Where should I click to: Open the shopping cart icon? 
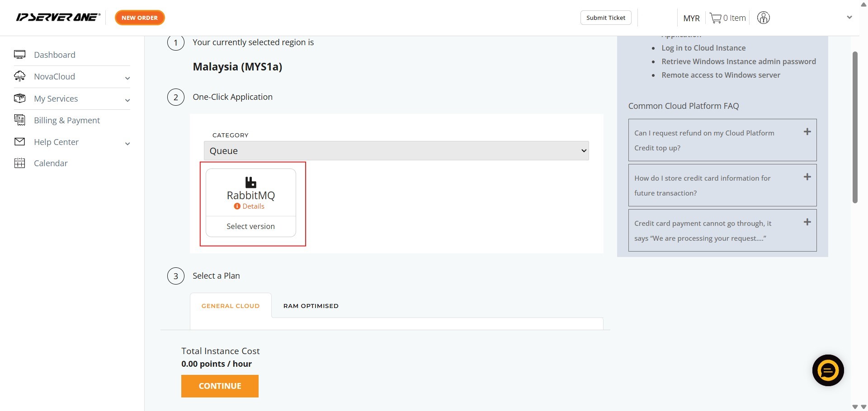(715, 18)
